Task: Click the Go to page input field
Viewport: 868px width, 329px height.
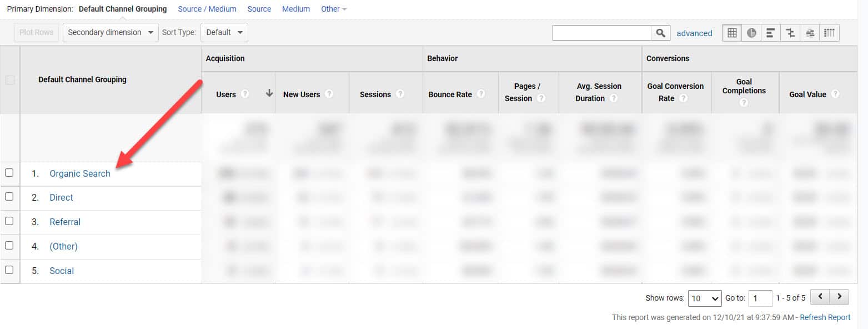Action: (x=760, y=298)
